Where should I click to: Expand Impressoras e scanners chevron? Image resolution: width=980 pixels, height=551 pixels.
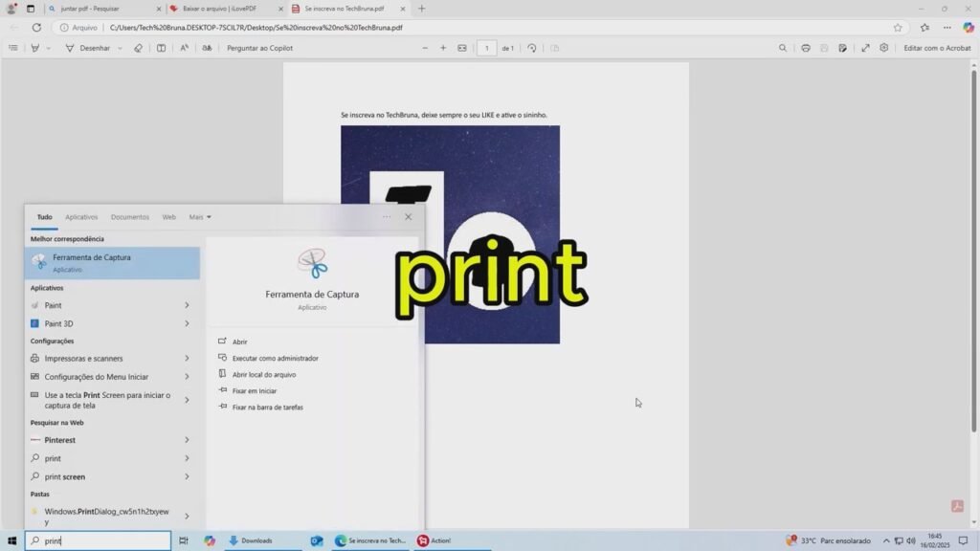[187, 359]
